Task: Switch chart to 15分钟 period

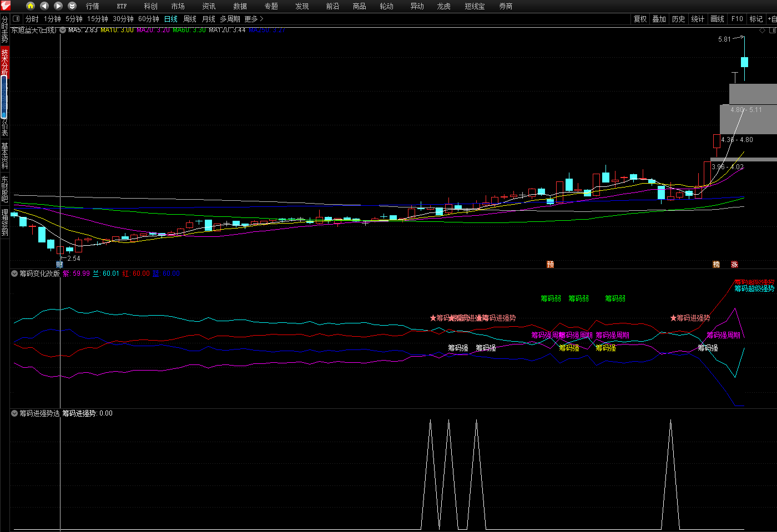Action: coord(97,19)
